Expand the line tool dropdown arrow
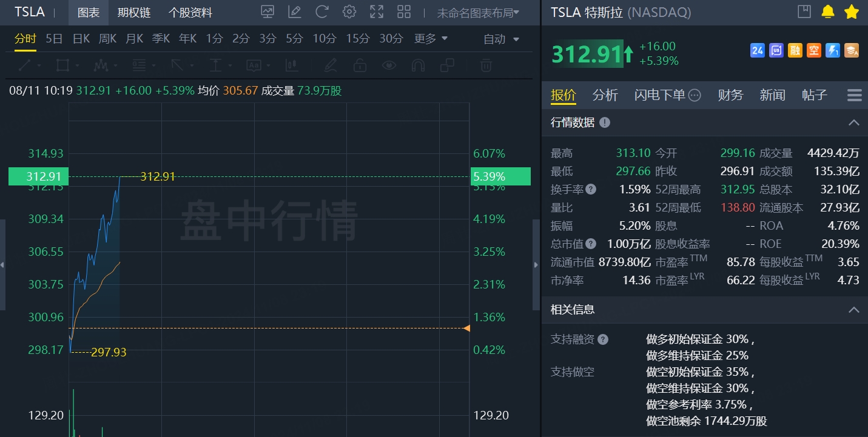 pyautogui.click(x=39, y=65)
